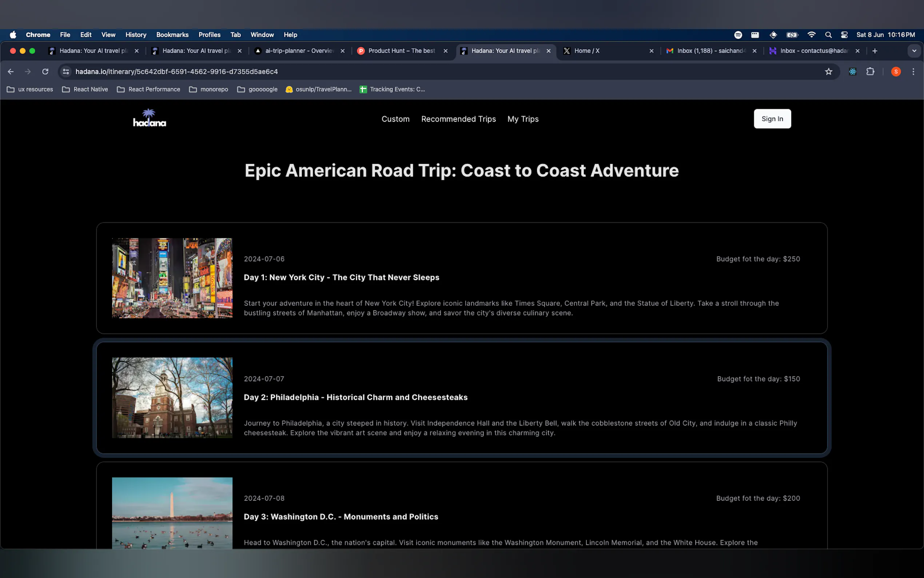Viewport: 924px width, 578px height.
Task: Reload the current page
Action: 45,71
